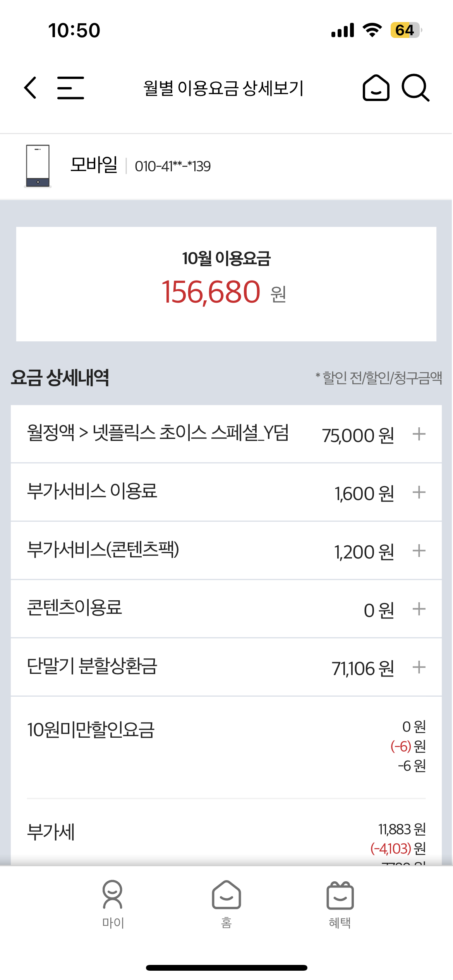This screenshot has height=980, width=453.
Task: Tap the mobile phone device icon
Action: (38, 166)
